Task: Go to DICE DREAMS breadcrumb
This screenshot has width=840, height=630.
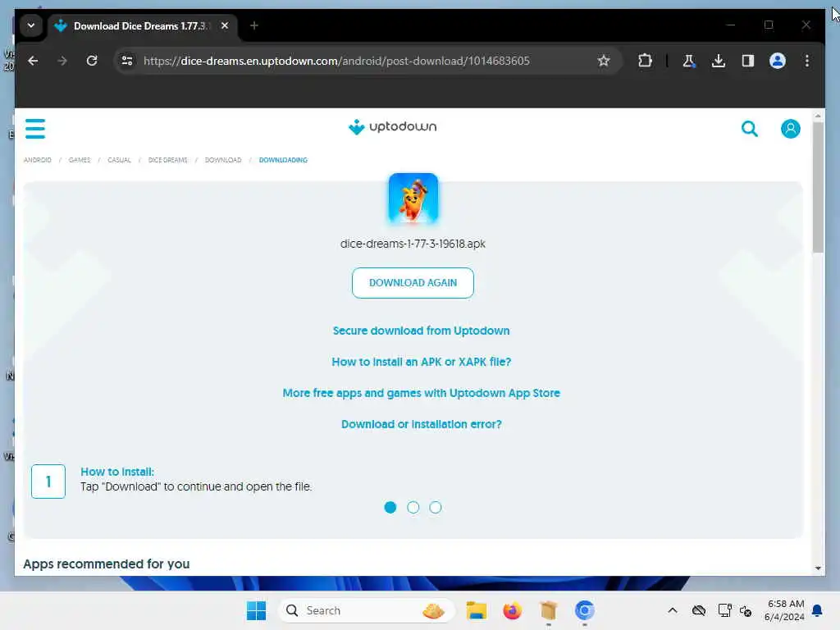Action: (167, 160)
